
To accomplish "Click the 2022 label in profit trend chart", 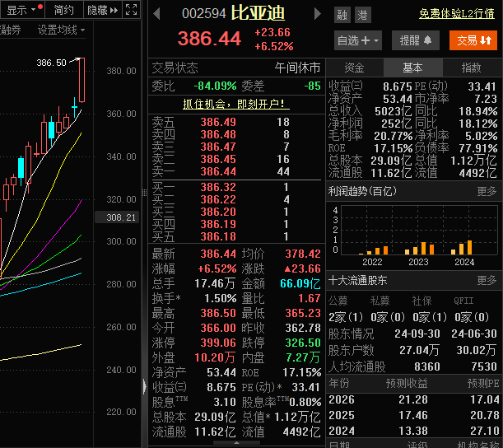I will tap(372, 262).
